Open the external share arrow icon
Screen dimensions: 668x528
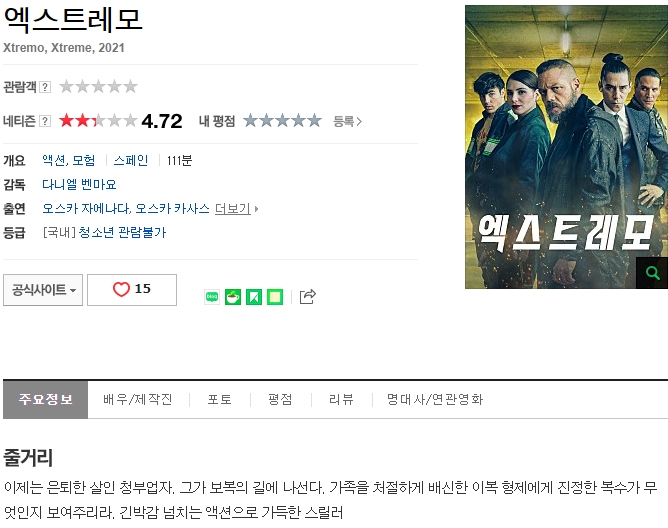(x=308, y=297)
